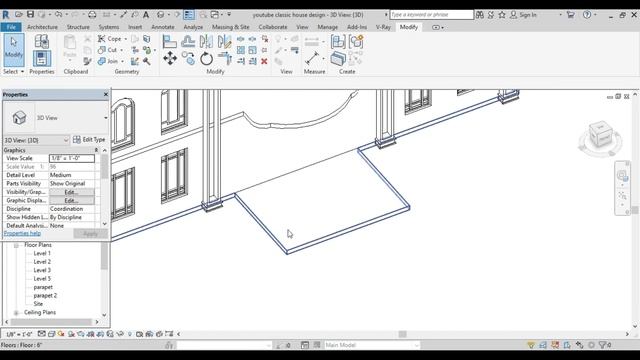Toggle Drag Elements on Selection in status bar
This screenshot has width=640, height=360.
(x=580, y=345)
